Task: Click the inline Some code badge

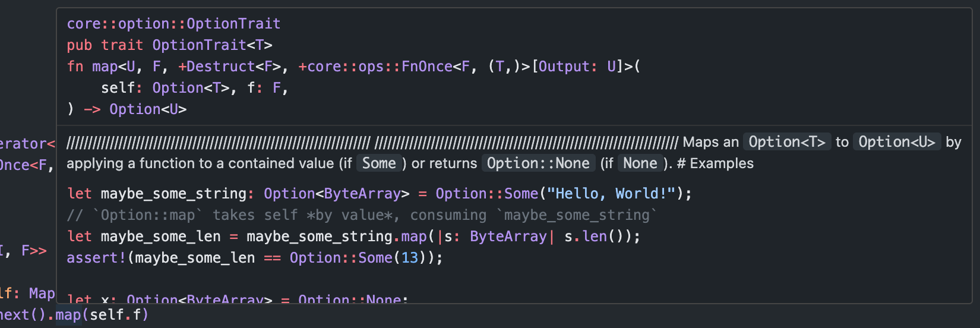Action: click(379, 163)
